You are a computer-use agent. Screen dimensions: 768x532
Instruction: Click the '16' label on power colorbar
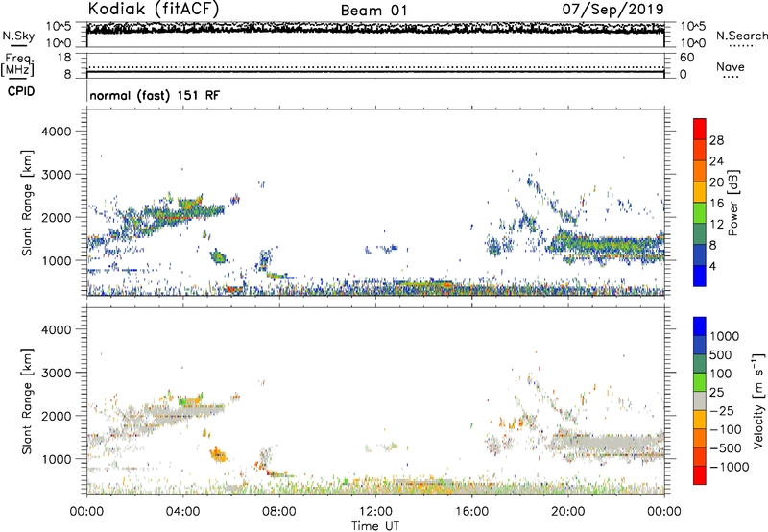coord(716,204)
